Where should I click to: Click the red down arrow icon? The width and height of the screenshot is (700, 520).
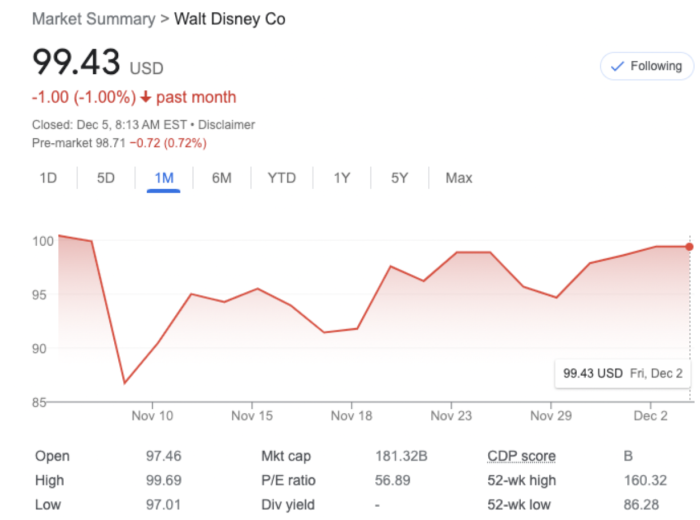[x=146, y=97]
